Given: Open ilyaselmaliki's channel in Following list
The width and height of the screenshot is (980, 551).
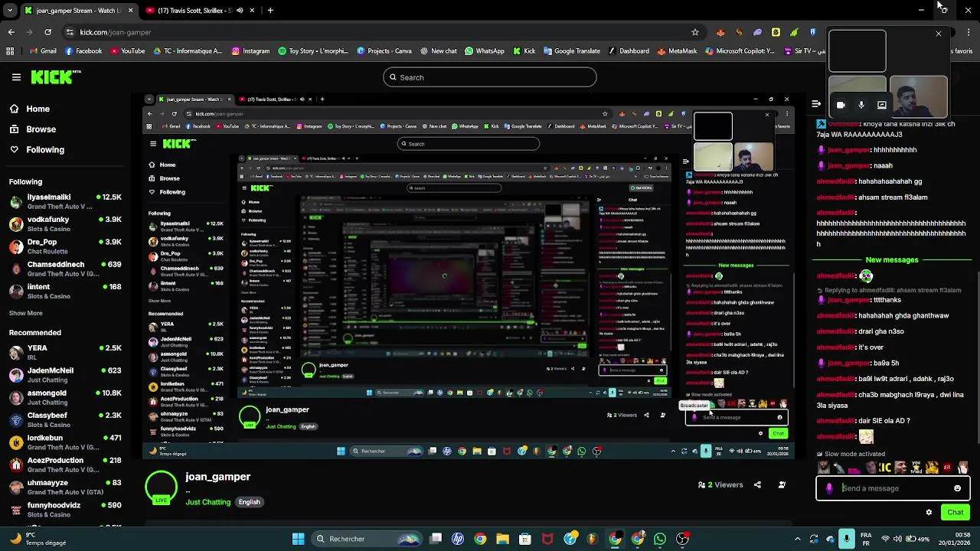Looking at the screenshot, I should pos(65,201).
